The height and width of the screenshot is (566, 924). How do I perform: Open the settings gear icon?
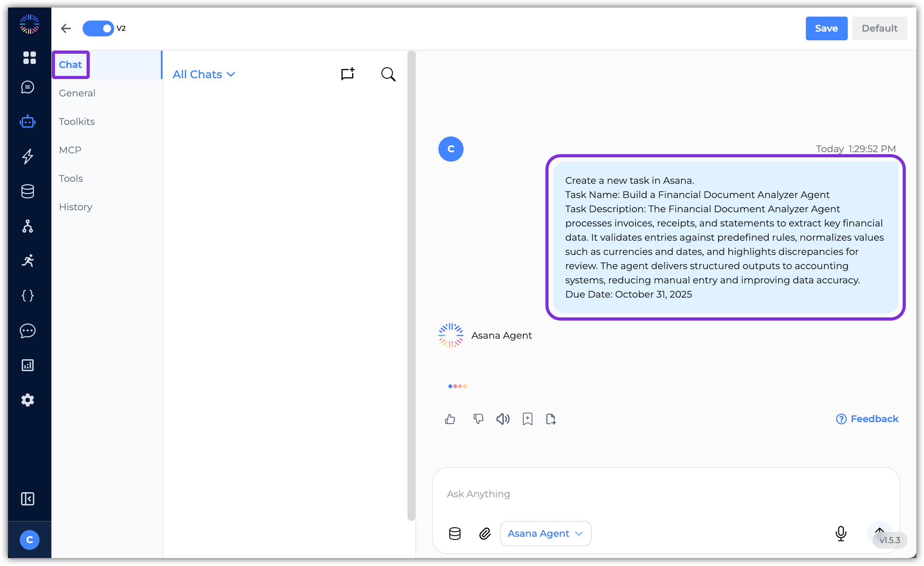point(28,400)
